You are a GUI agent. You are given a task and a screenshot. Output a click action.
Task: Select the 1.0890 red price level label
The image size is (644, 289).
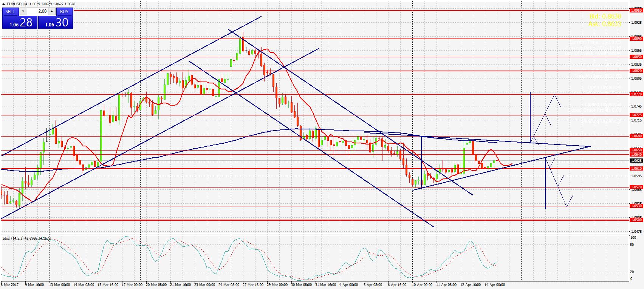click(636, 38)
